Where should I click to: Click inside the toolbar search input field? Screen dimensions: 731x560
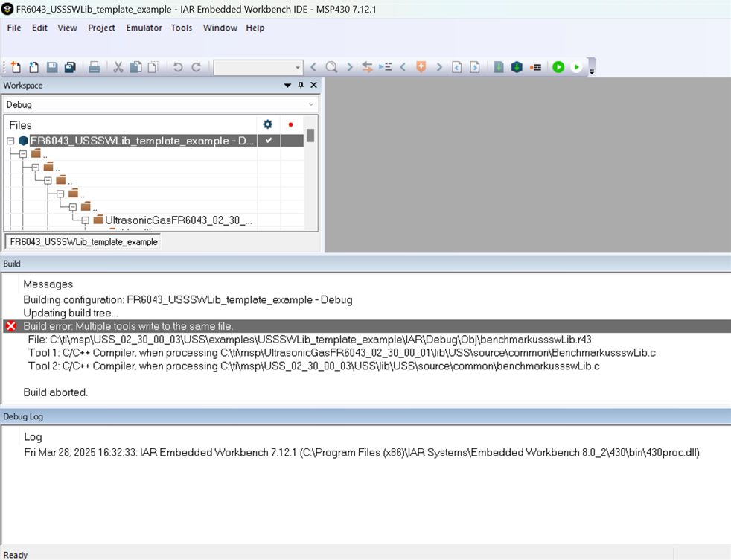[x=254, y=68]
